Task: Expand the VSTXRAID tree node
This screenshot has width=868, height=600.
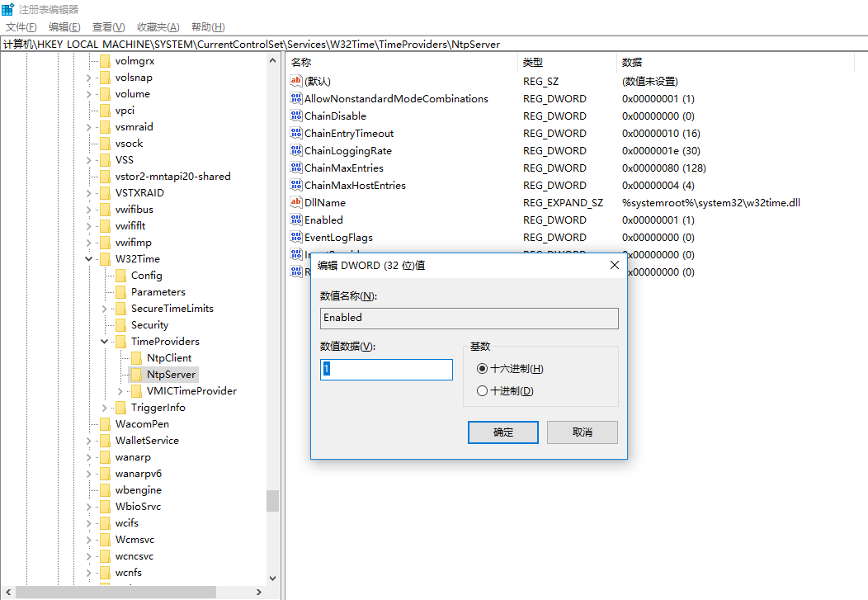Action: pyautogui.click(x=88, y=193)
